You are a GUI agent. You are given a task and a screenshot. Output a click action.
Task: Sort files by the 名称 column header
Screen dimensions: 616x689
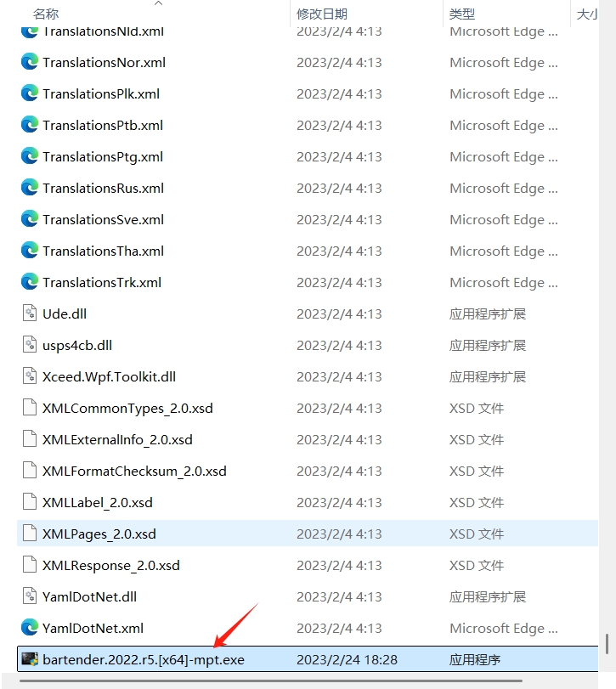[46, 14]
